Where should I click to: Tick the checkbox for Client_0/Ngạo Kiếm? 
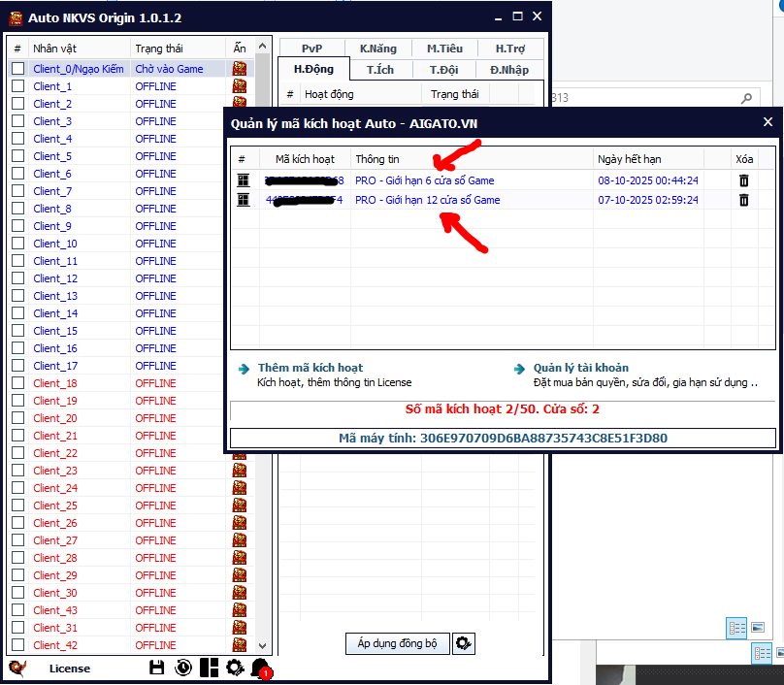pyautogui.click(x=18, y=69)
